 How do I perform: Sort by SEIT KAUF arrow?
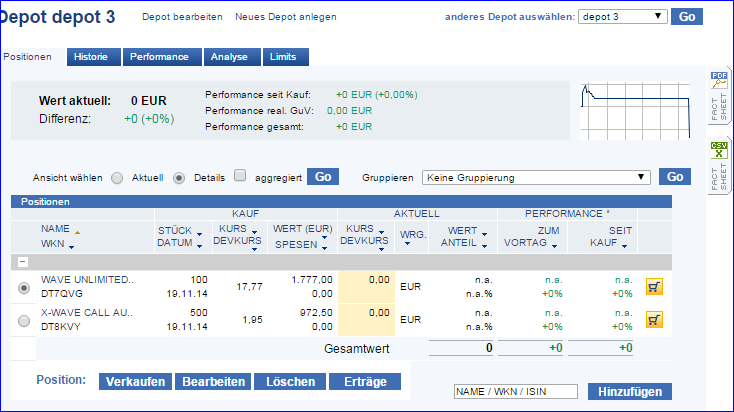coord(624,246)
